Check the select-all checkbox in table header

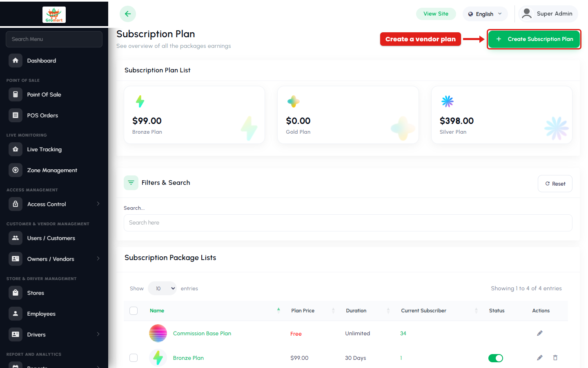point(134,311)
